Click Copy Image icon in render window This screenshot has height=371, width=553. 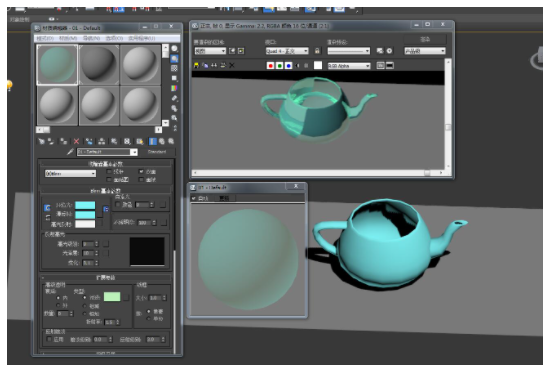tap(205, 66)
